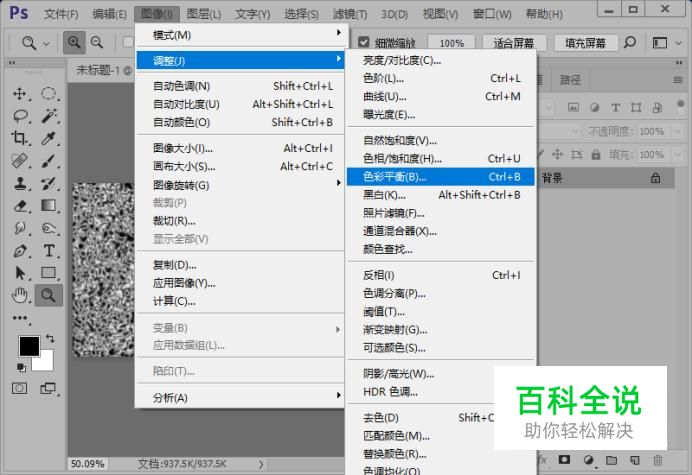Toggle the checkbox next to Zoom Out
Viewport: 692px width, 475px height.
pos(128,42)
